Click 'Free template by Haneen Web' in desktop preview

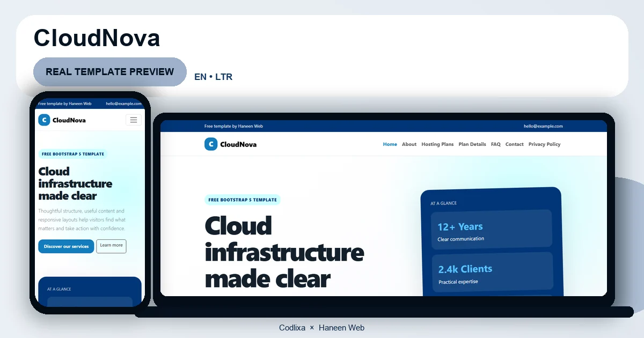click(233, 126)
